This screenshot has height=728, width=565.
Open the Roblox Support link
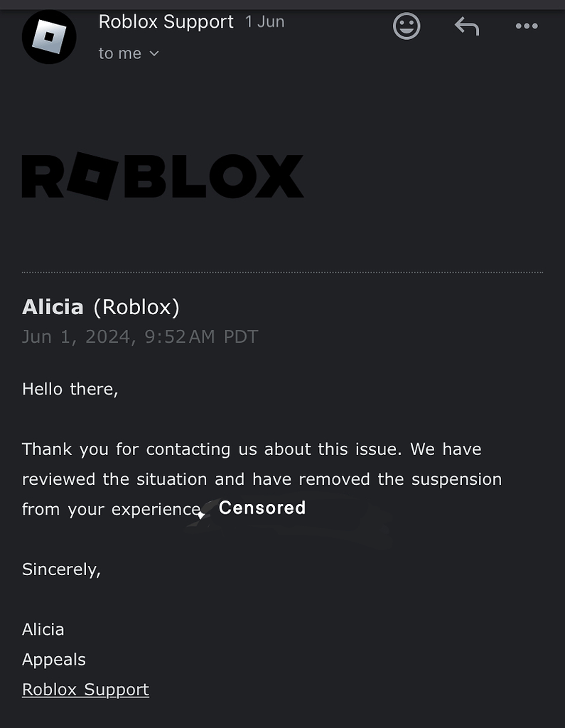click(85, 690)
